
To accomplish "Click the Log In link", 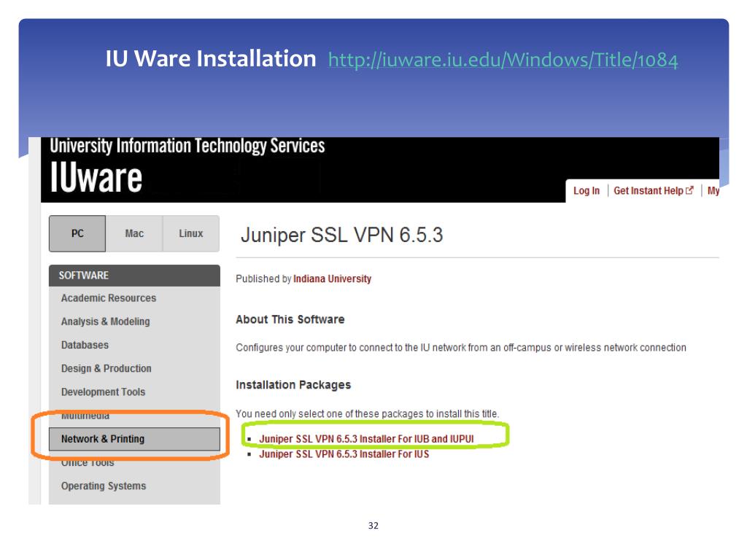I will 587,190.
